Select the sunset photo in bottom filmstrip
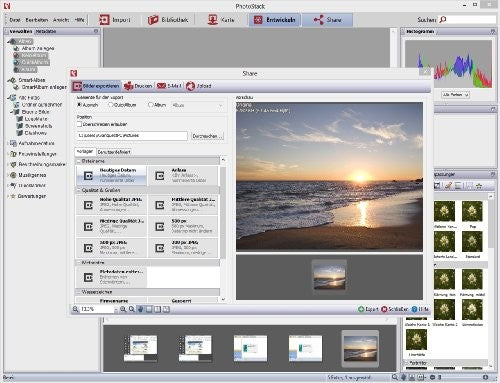This screenshot has height=383, width=500. pyautogui.click(x=360, y=348)
